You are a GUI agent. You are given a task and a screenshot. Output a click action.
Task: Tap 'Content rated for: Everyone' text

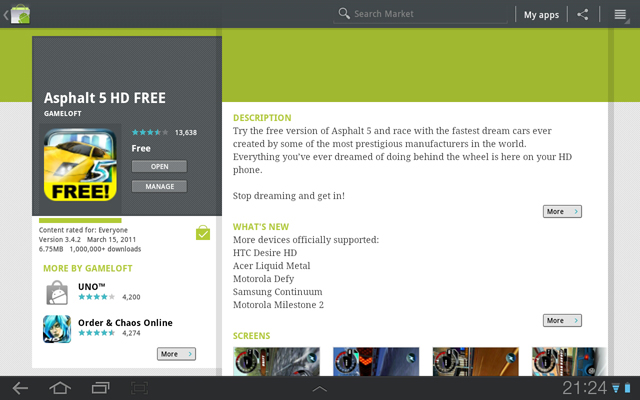click(83, 230)
